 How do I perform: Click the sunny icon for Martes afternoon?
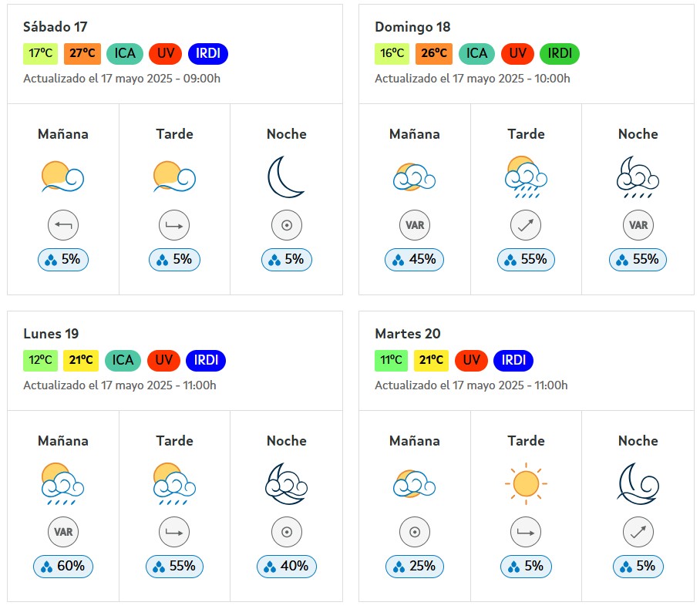pos(526,483)
